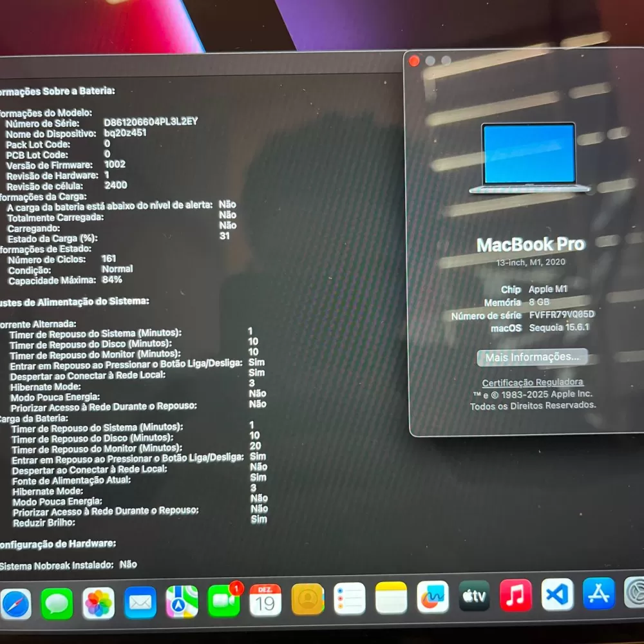Open Safari from the dock
This screenshot has height=644, width=644.
click(15, 604)
